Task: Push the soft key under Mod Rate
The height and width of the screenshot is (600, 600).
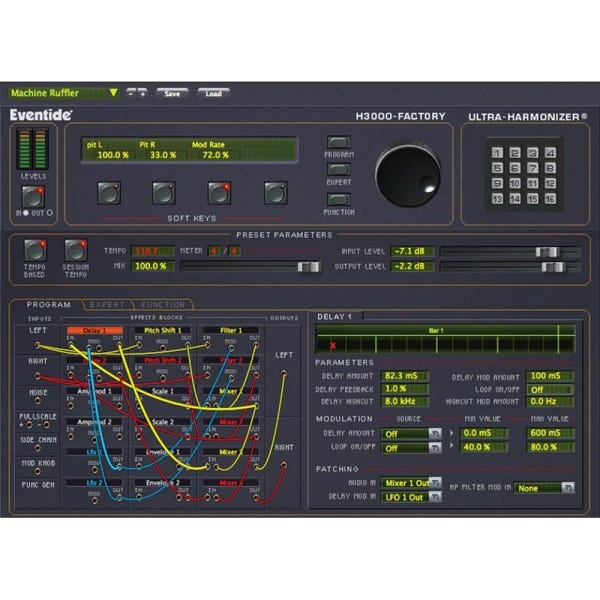Action: coord(219,192)
